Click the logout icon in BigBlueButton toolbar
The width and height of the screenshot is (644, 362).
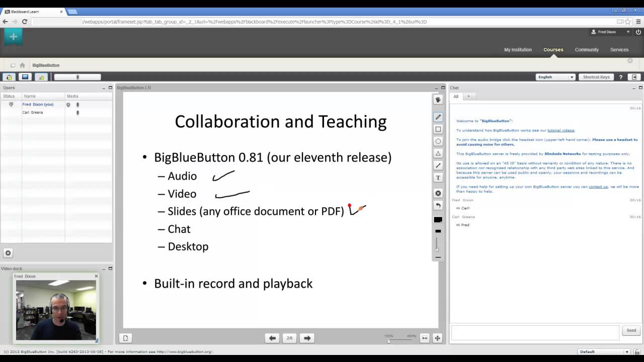pyautogui.click(x=634, y=77)
